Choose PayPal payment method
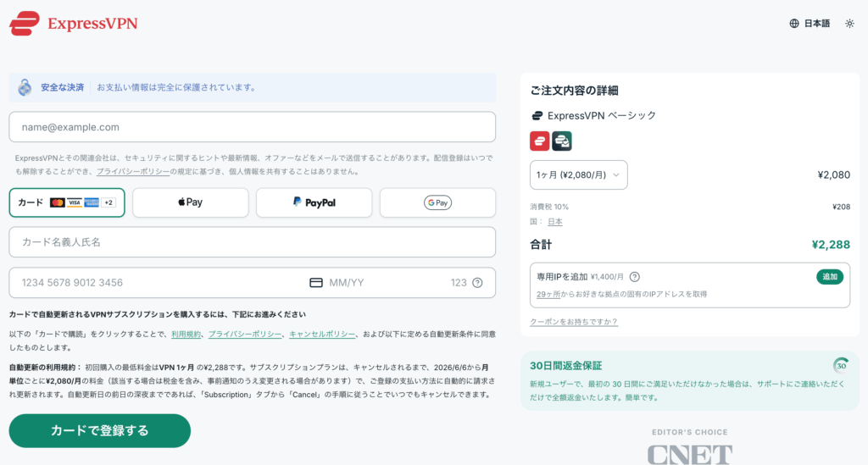This screenshot has height=465, width=868. point(314,202)
